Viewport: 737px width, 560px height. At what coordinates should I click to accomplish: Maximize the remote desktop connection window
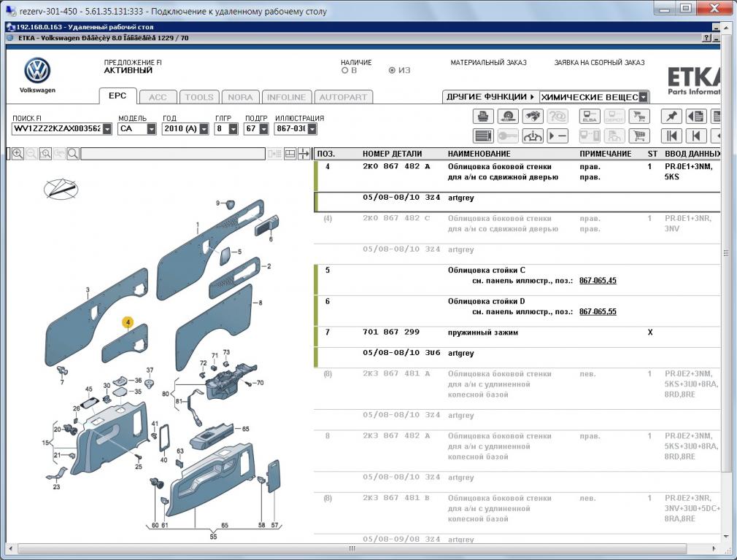pos(686,8)
